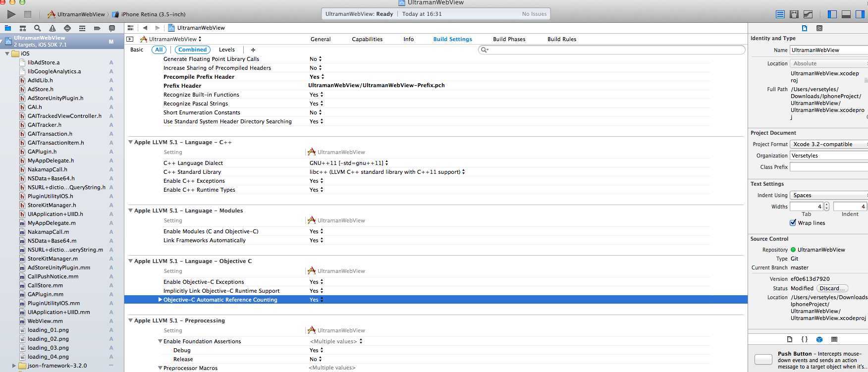Toggle the Debug area visibility
The image size is (868, 372).
(x=846, y=14)
